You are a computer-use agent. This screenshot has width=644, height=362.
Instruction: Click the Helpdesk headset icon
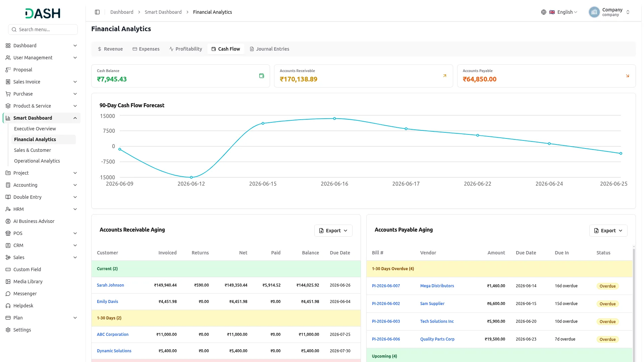pos(8,306)
